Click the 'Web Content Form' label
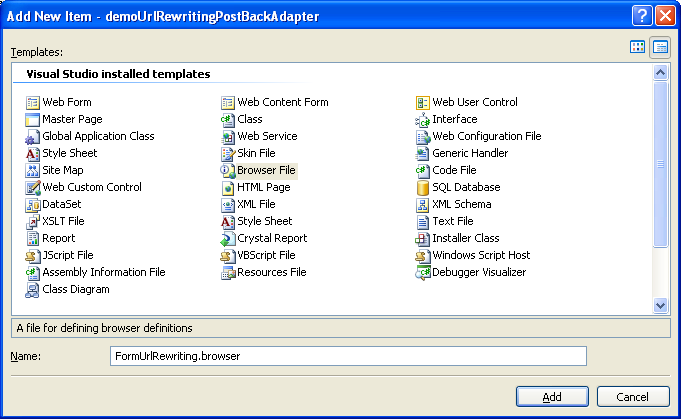 pos(283,102)
